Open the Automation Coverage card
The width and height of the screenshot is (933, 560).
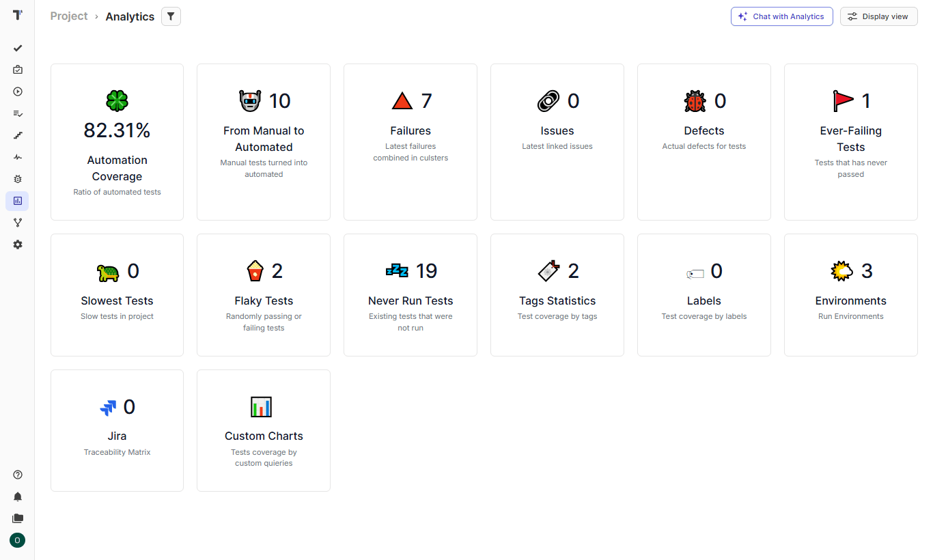pos(117,142)
